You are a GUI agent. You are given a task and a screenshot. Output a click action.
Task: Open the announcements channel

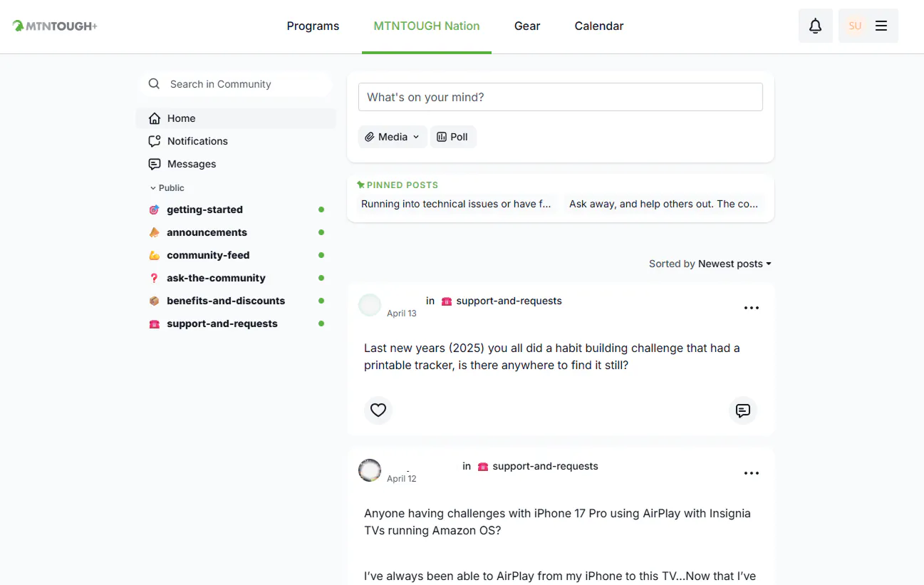point(207,232)
